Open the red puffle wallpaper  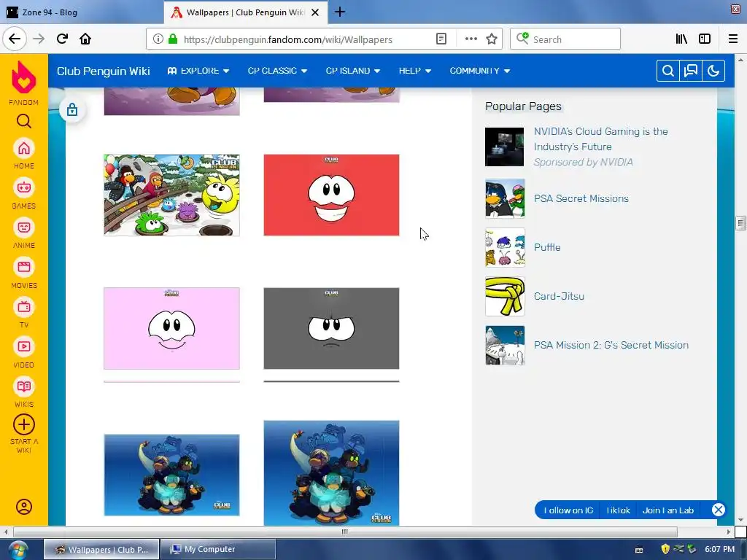click(332, 195)
